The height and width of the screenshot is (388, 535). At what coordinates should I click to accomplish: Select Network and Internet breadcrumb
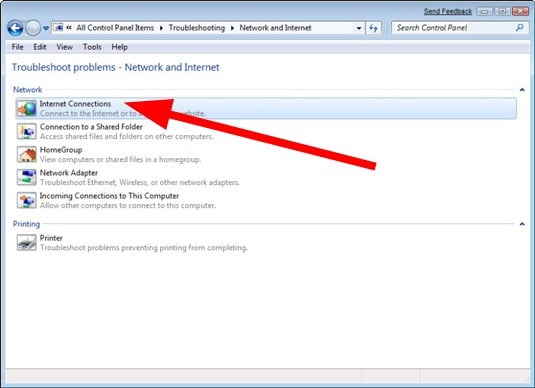coord(275,28)
